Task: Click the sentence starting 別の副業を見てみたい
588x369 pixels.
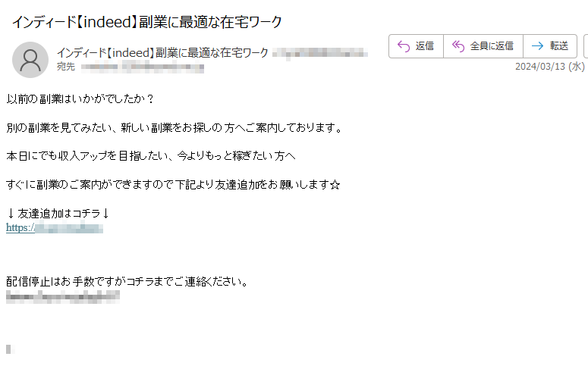Action: [x=175, y=128]
